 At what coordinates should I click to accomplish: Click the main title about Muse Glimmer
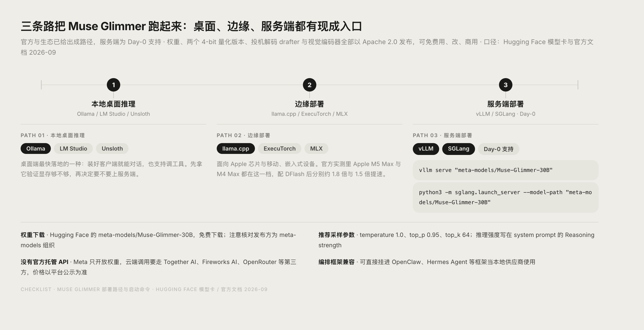pos(191,26)
